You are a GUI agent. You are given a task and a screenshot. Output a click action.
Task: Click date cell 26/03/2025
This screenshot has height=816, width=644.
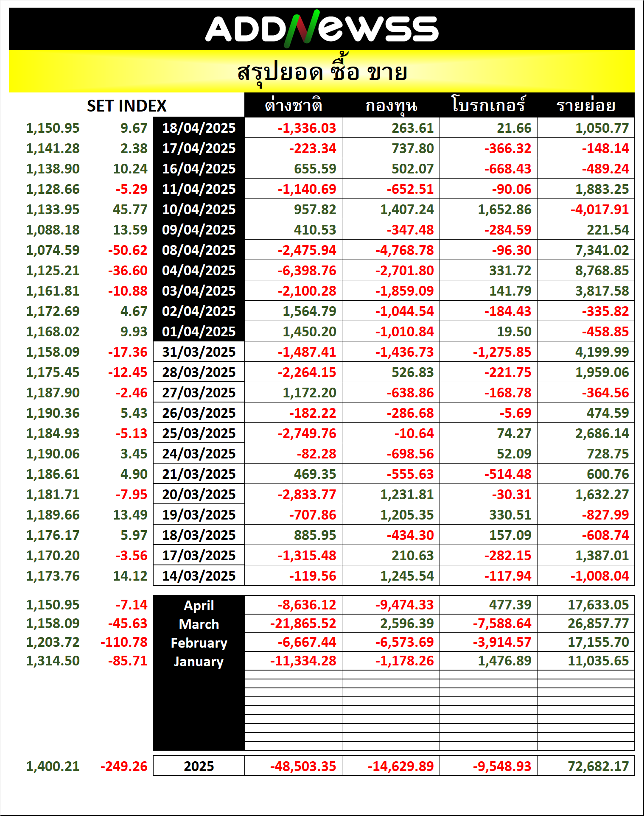(x=199, y=413)
